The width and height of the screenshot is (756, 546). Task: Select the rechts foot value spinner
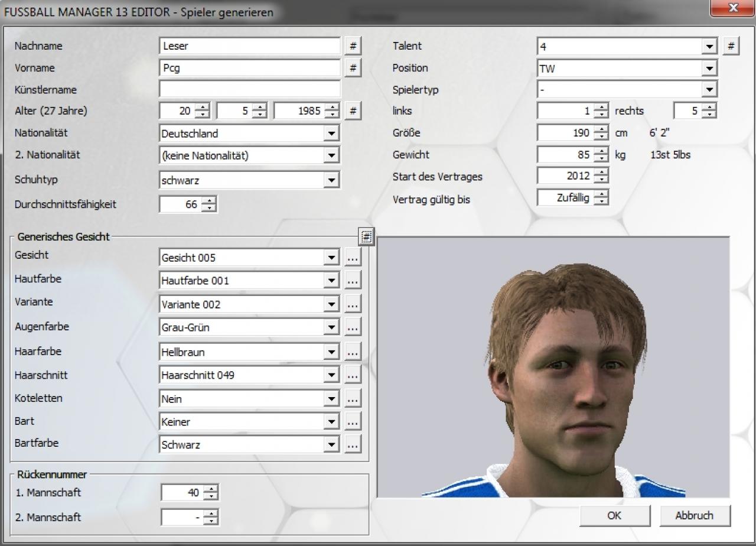[x=695, y=110]
